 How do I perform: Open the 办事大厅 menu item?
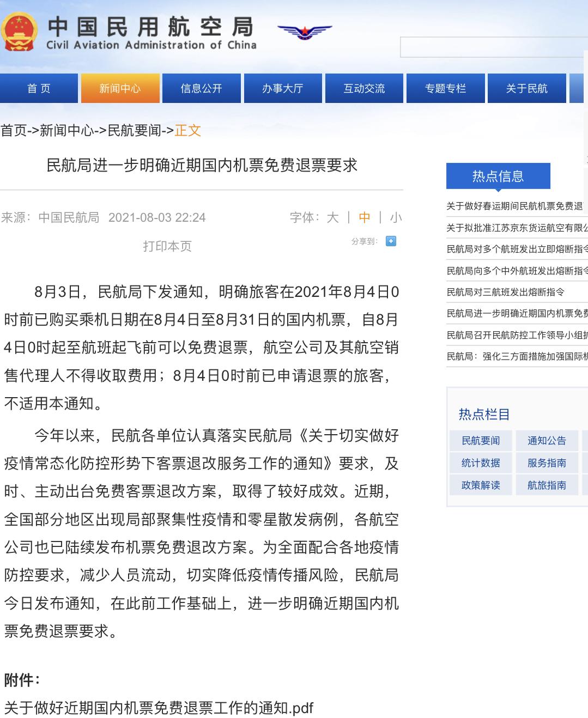(x=282, y=88)
